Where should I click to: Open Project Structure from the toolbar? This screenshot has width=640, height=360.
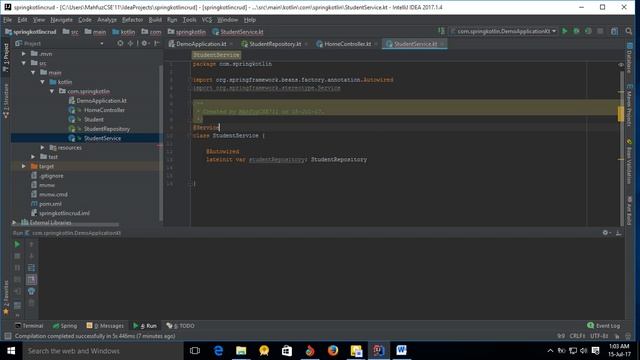pyautogui.click(x=614, y=31)
